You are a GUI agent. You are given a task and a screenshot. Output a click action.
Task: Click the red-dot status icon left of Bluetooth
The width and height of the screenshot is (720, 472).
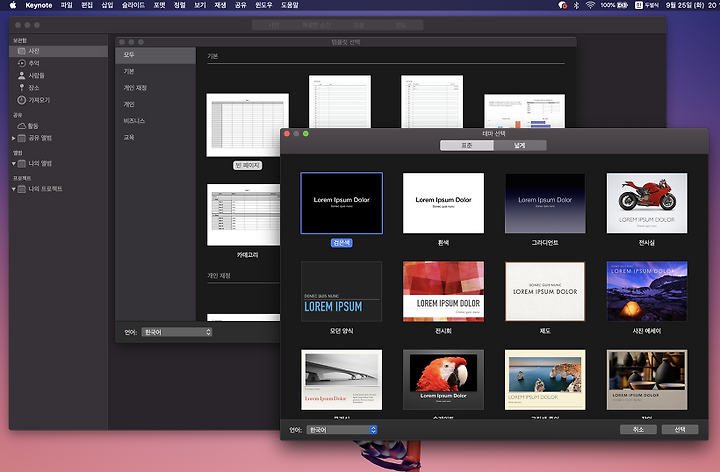pos(562,5)
